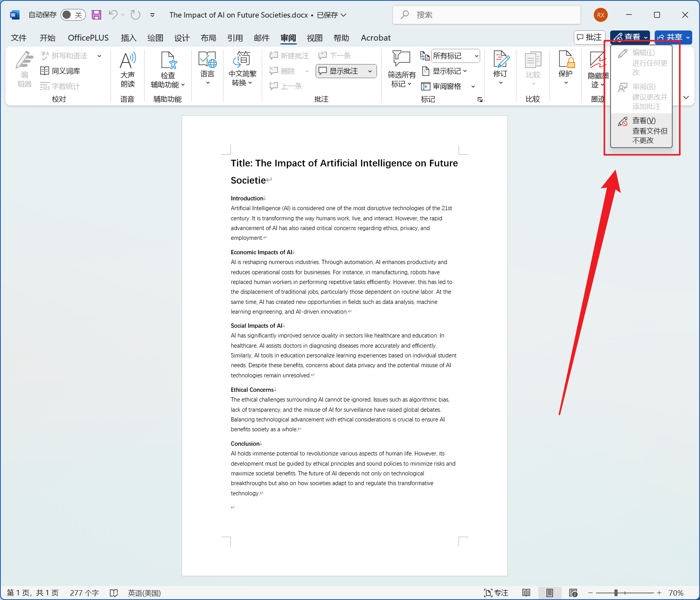700x600 pixels.
Task: Click the Save icon in title bar
Action: click(96, 15)
